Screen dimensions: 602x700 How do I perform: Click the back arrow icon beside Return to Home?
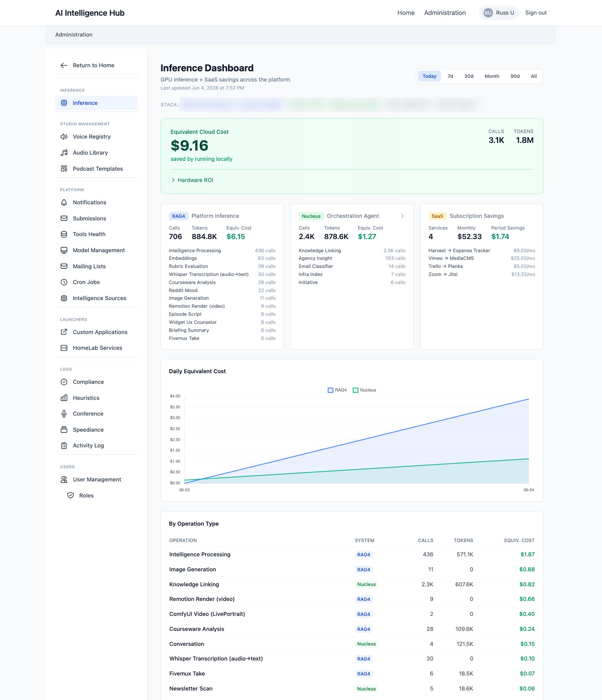coord(64,65)
